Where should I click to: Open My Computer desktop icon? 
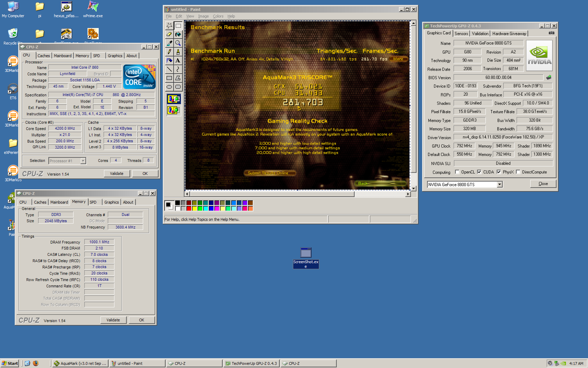pyautogui.click(x=13, y=10)
